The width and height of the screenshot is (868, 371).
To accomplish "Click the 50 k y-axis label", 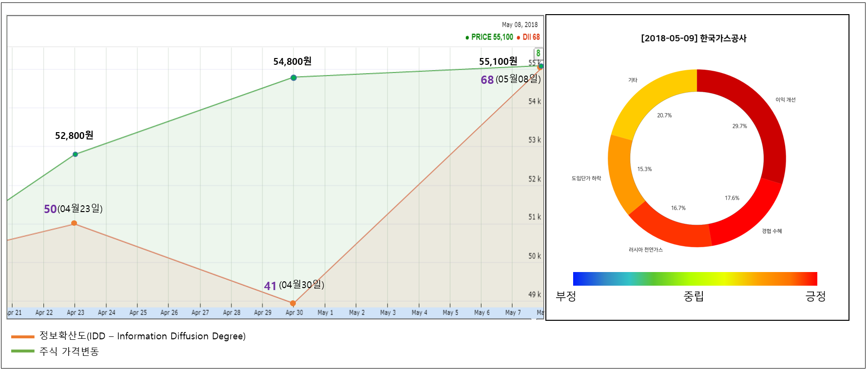I will [535, 256].
